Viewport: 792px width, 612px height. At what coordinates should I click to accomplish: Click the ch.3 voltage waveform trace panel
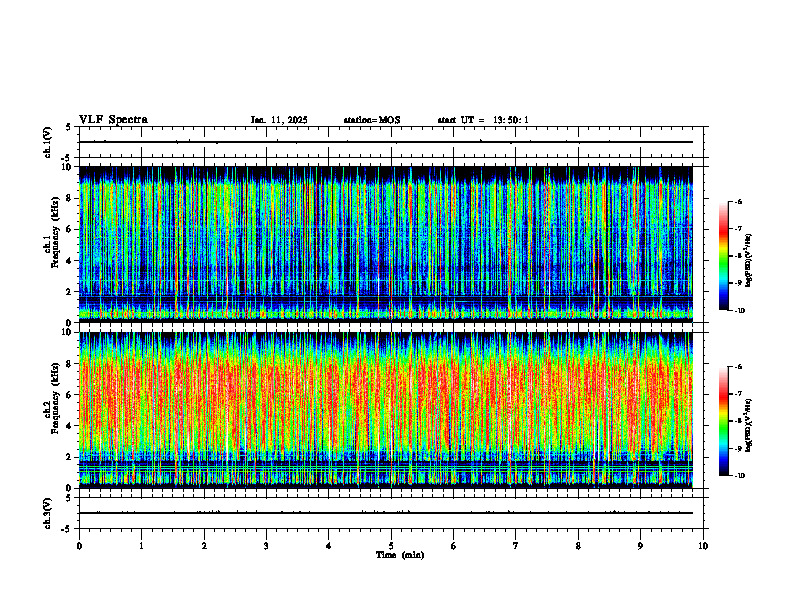click(x=391, y=513)
